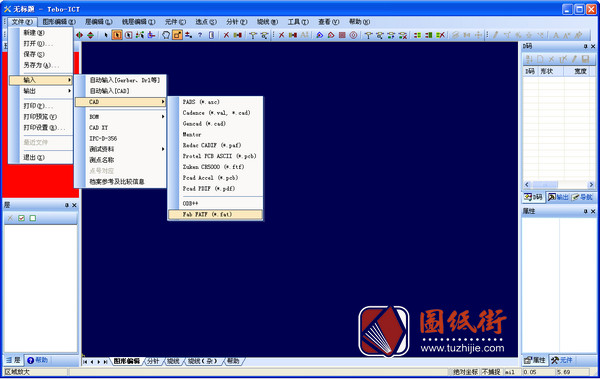Click the save disk icon in D码 panel

[x=585, y=59]
